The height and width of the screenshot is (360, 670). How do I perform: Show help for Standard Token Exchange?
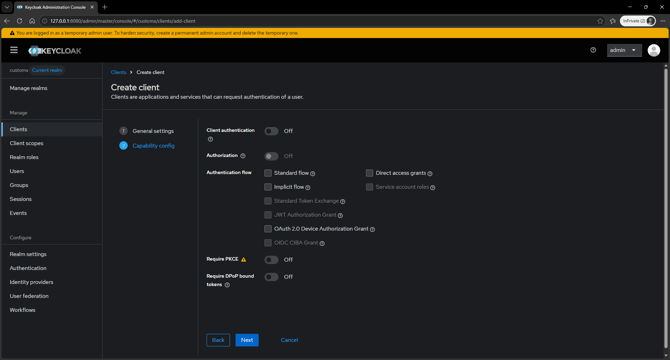coord(343,201)
